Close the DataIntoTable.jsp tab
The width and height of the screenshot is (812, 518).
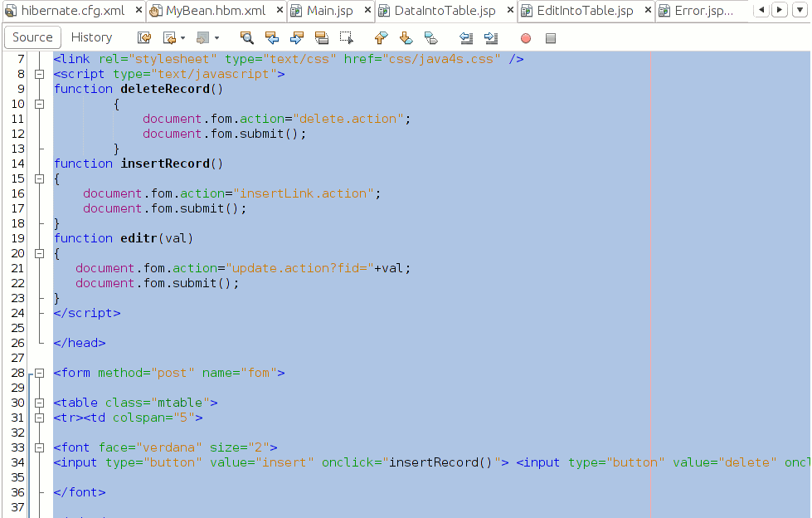510,10
